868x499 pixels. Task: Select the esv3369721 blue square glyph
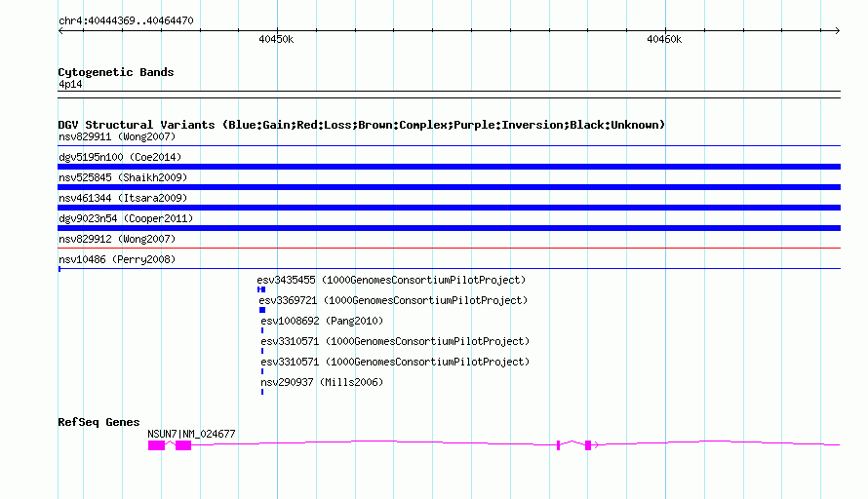coord(262,310)
